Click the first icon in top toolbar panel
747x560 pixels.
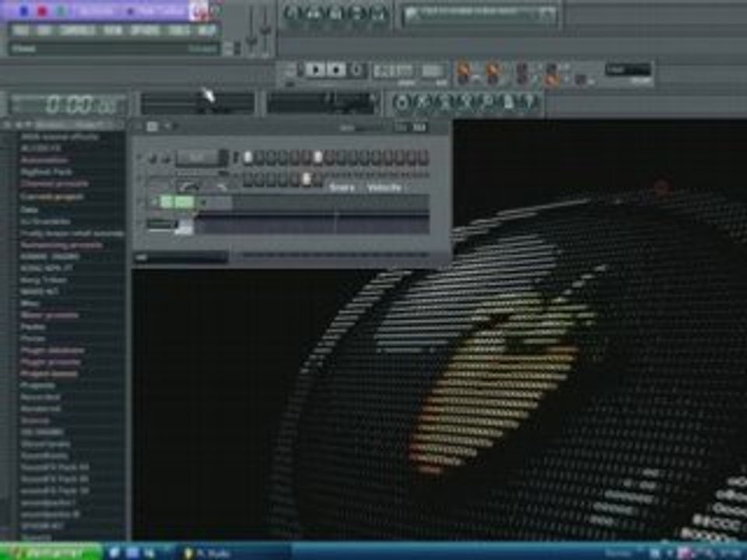click(x=292, y=14)
